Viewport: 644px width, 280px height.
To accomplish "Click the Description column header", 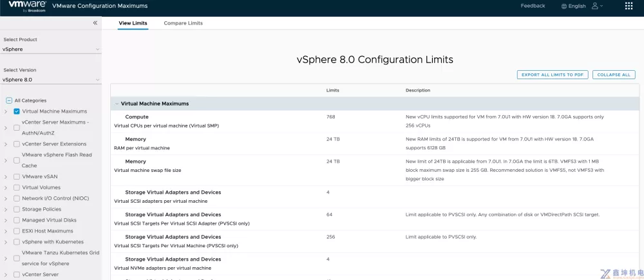I will point(418,90).
